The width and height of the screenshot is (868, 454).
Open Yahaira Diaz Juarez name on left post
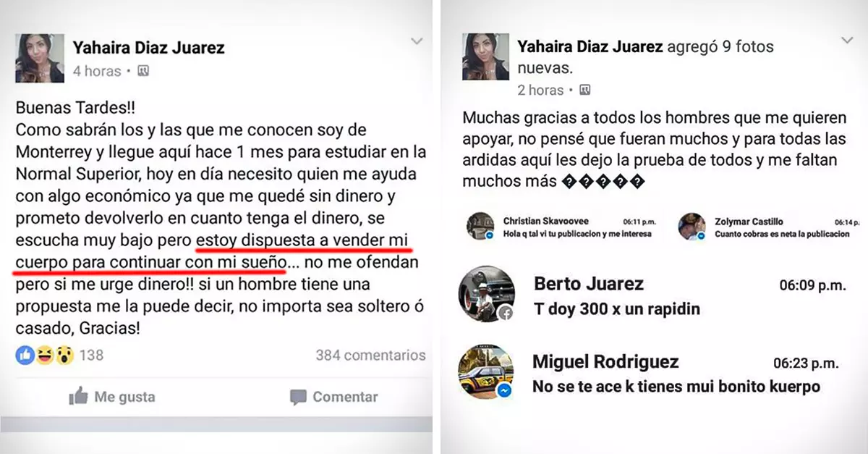click(x=148, y=48)
